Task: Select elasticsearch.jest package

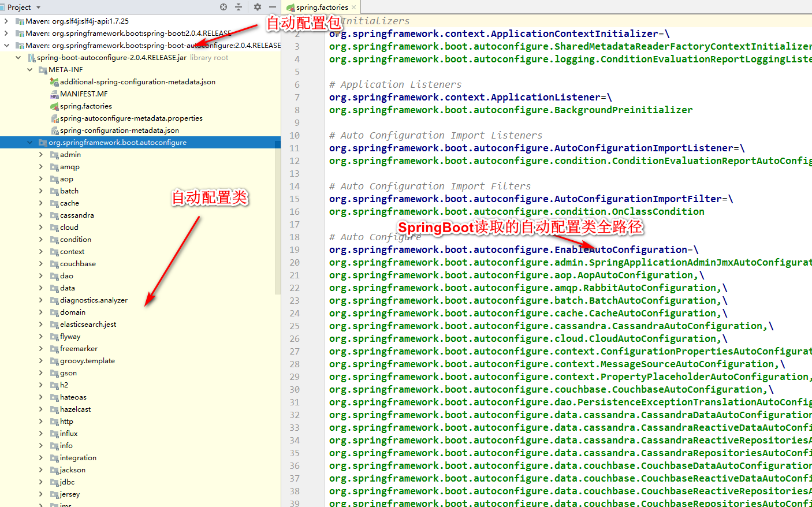Action: pyautogui.click(x=88, y=324)
